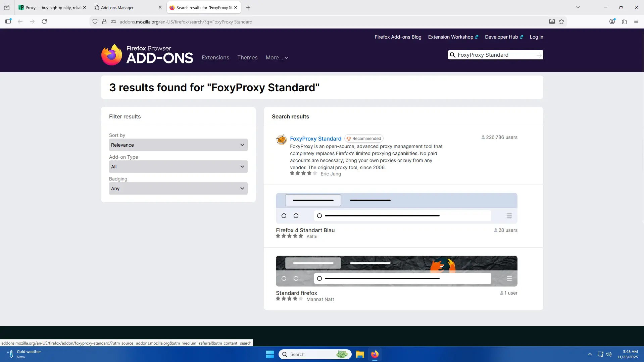Click author name Eric Jung
Screen dimensions: 644x362
click(x=331, y=174)
